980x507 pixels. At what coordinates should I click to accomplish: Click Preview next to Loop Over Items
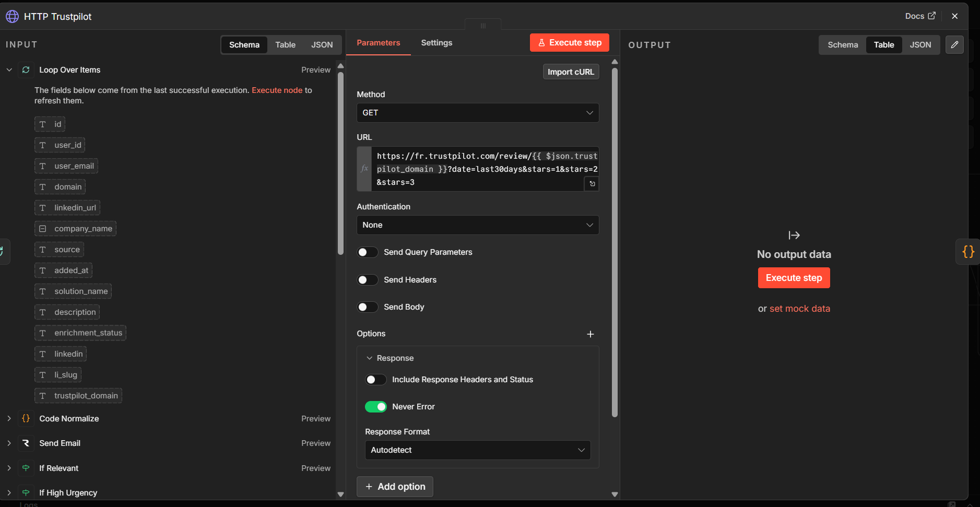[315, 69]
